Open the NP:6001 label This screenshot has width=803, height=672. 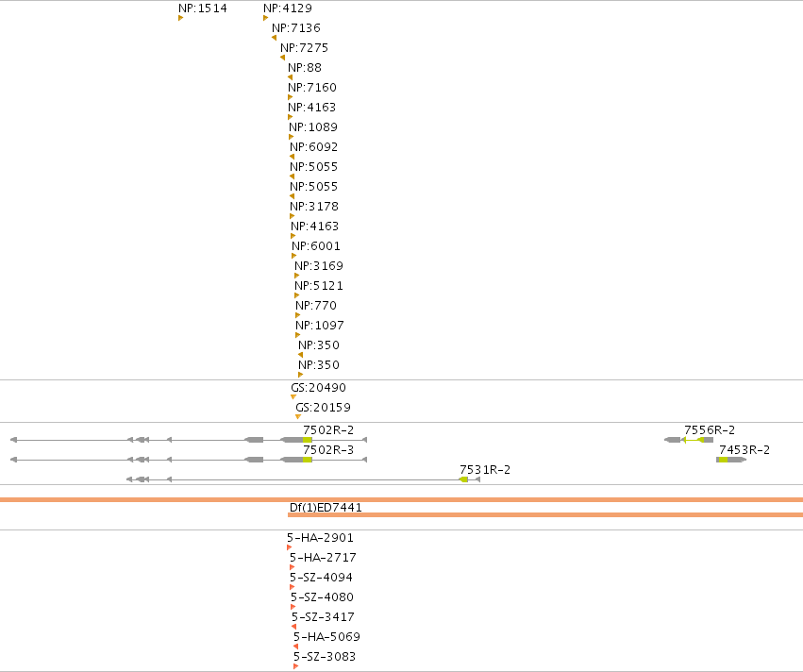point(315,245)
